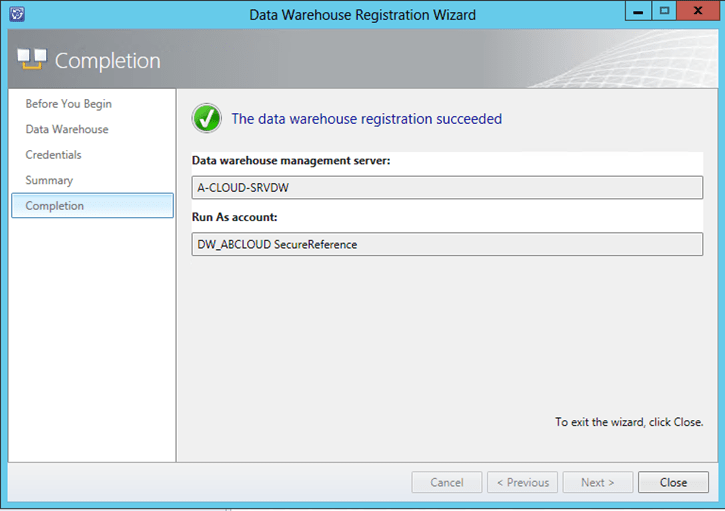Select the Before You Begin step
This screenshot has height=511, width=725.
68,104
